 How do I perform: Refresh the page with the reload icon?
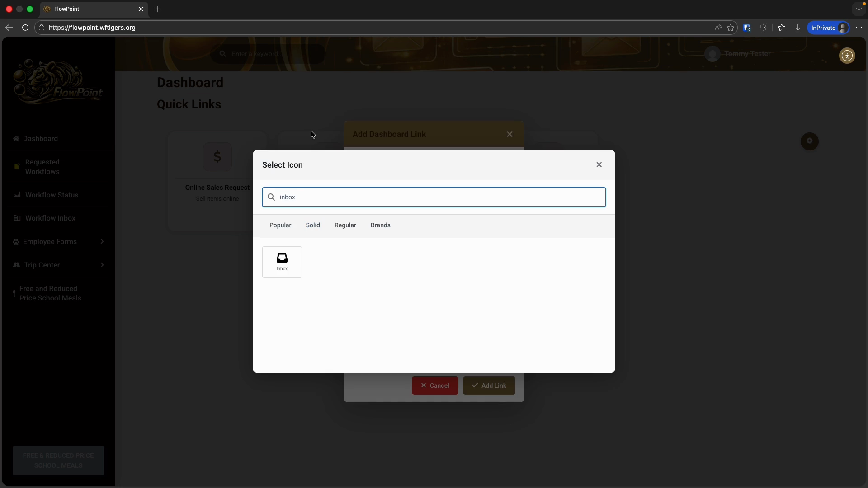25,28
